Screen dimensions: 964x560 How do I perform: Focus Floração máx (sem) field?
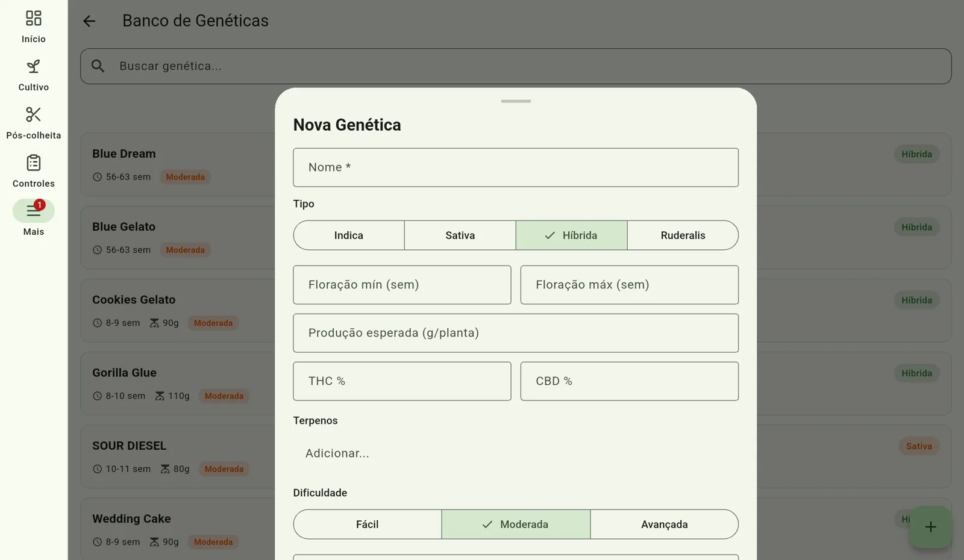click(630, 285)
